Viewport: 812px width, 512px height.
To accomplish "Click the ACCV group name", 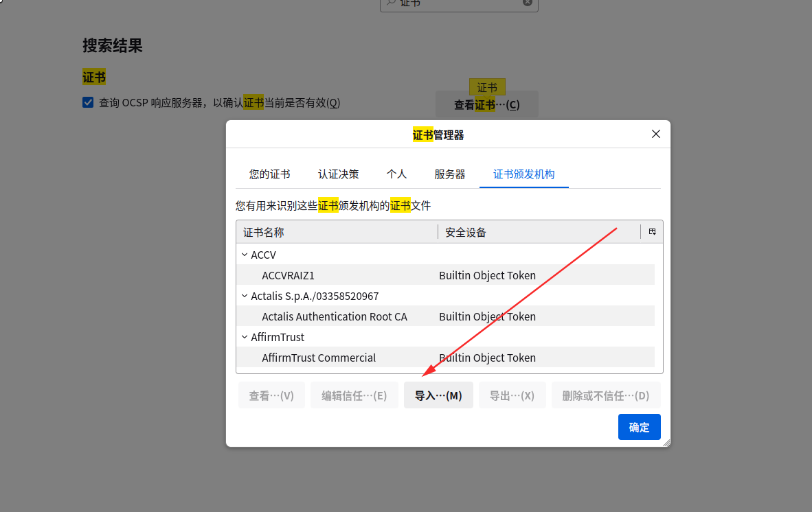I will pos(263,255).
